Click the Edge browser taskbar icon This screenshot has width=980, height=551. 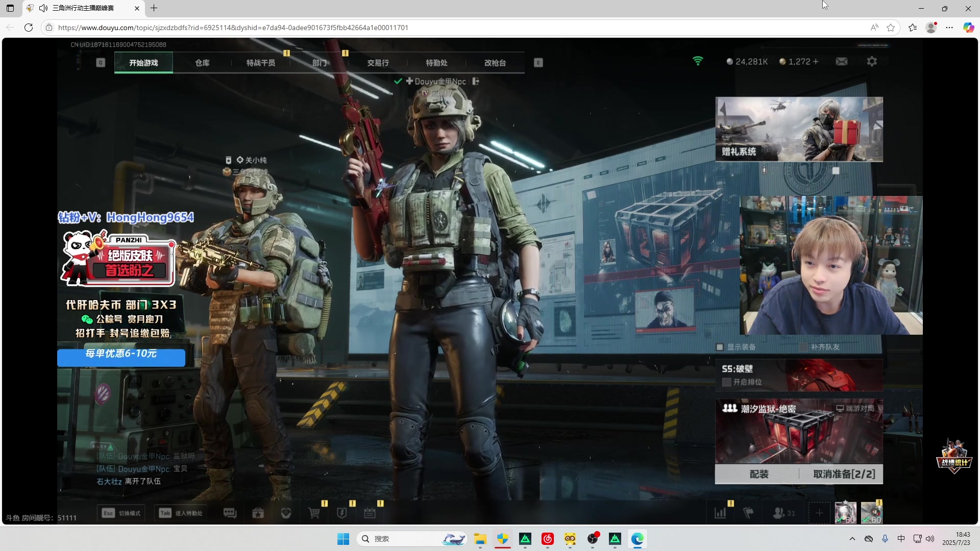pos(637,539)
